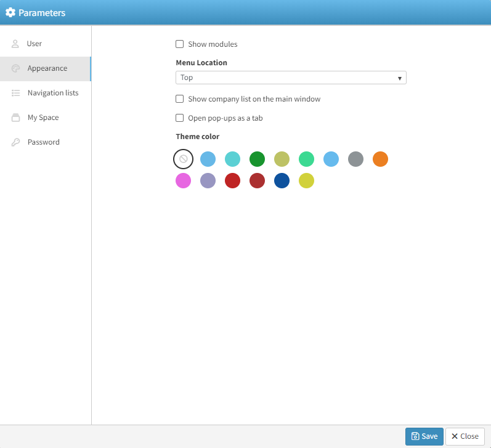Select the no-color theme icon
Viewport: 491px width, 448px height.
pyautogui.click(x=183, y=159)
